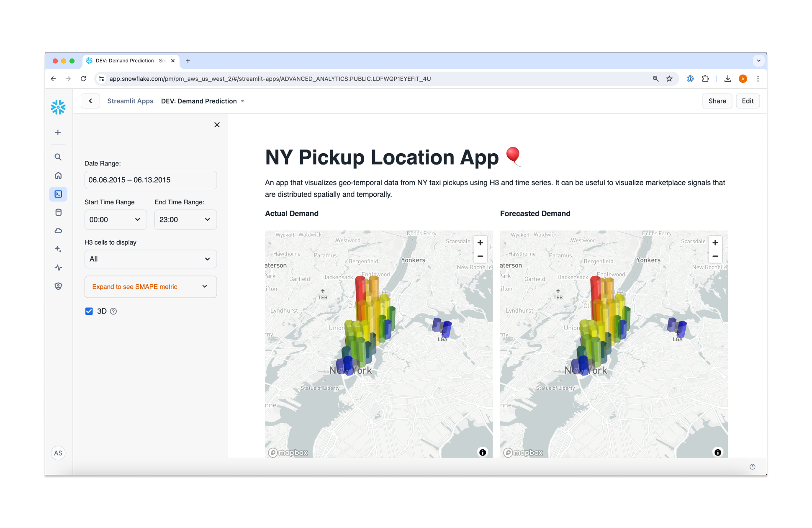Viewport: 812px width, 528px height.
Task: Click the Date Range input field
Action: (150, 180)
